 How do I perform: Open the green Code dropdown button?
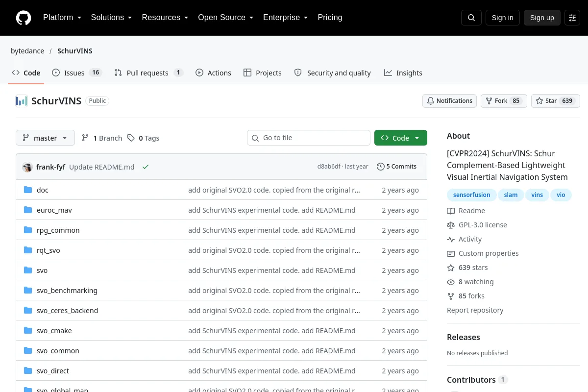401,138
